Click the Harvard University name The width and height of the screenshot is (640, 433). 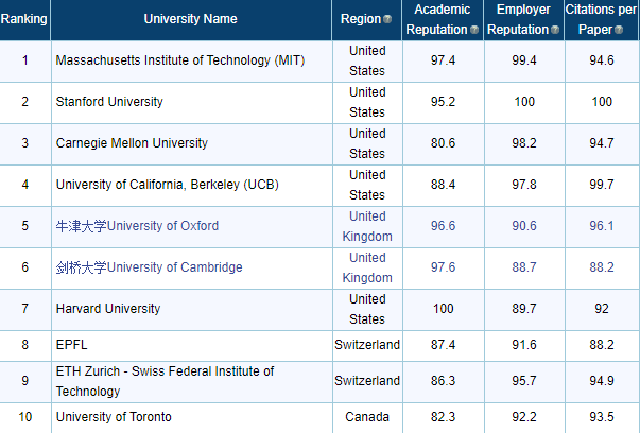tap(108, 309)
